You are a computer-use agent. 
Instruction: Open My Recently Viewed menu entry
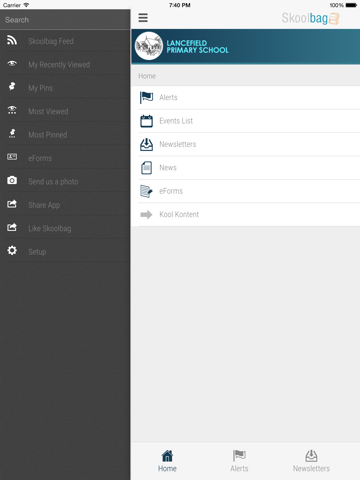point(65,64)
